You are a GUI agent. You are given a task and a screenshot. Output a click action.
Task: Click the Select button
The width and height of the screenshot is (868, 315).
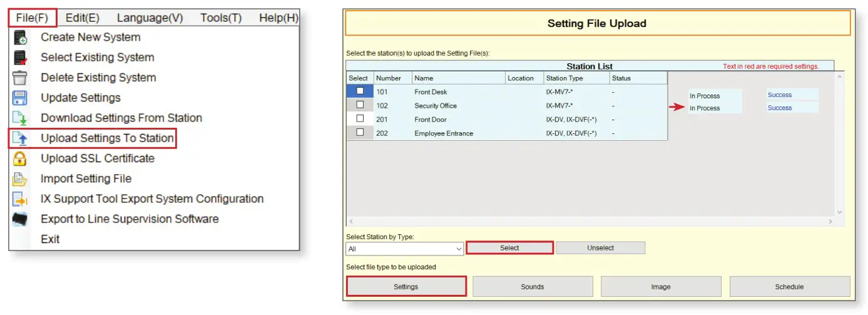[509, 248]
